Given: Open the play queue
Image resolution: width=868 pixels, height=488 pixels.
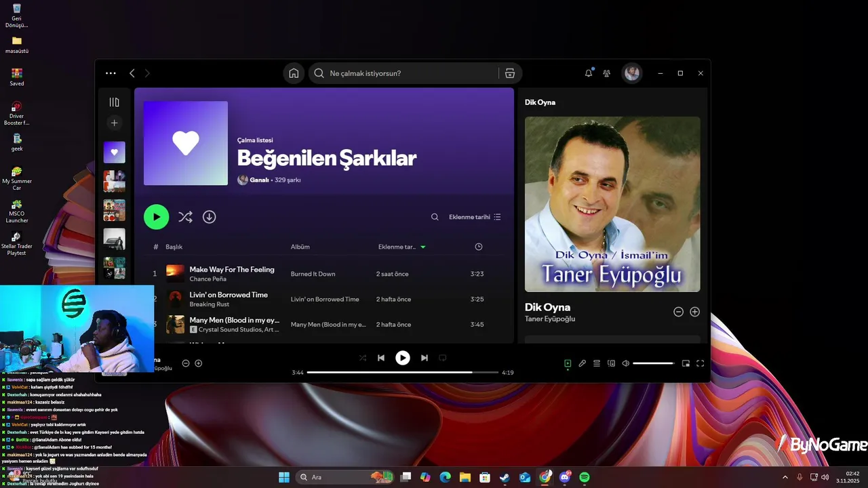Looking at the screenshot, I should coord(597,363).
